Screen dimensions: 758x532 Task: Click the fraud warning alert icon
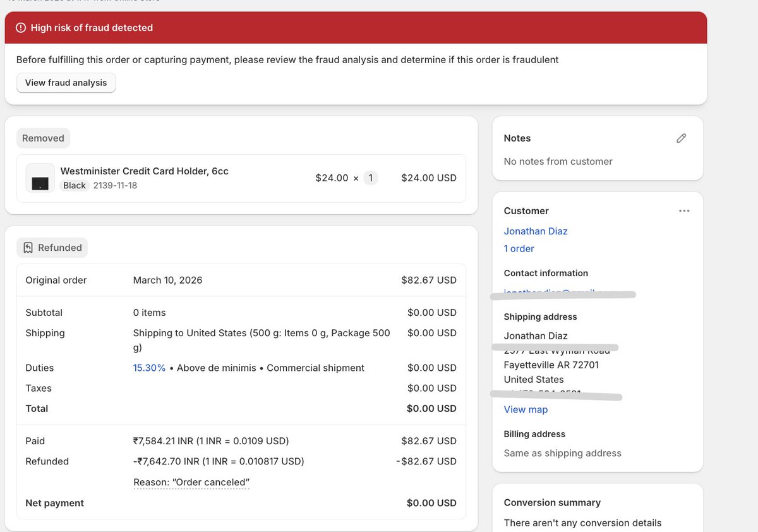click(x=21, y=28)
